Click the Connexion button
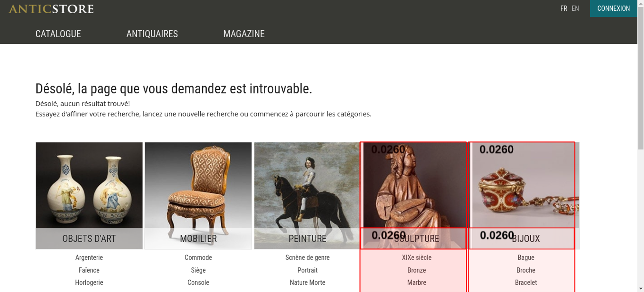This screenshot has width=644, height=292. 613,8
